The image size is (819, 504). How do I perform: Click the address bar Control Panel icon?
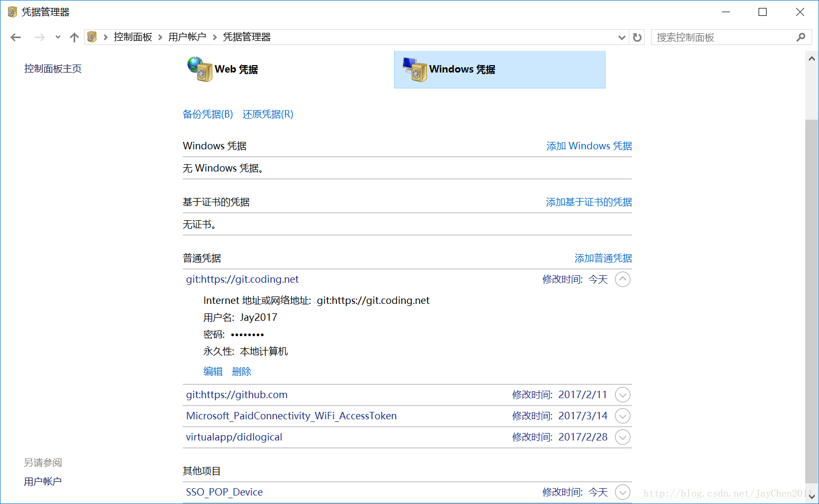pos(92,37)
